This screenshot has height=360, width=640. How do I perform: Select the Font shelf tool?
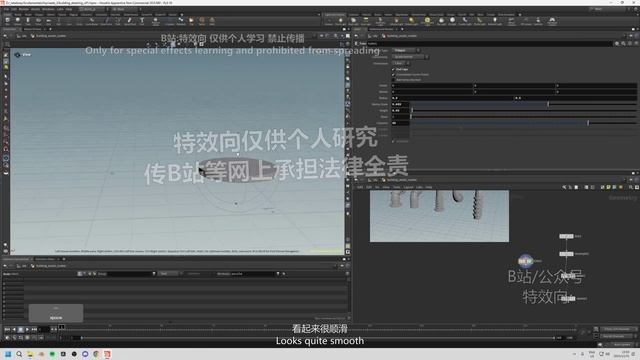142,21
